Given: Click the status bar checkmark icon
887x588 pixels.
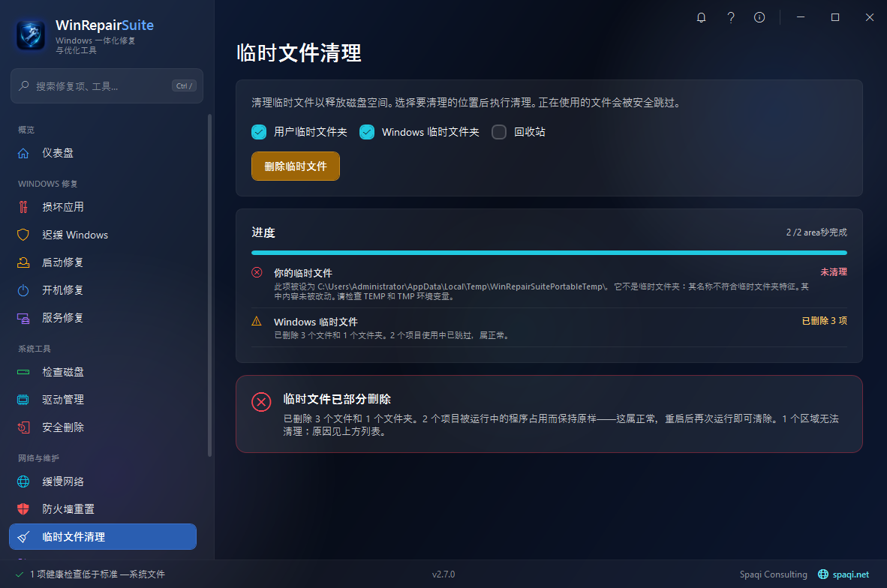Looking at the screenshot, I should click(20, 574).
